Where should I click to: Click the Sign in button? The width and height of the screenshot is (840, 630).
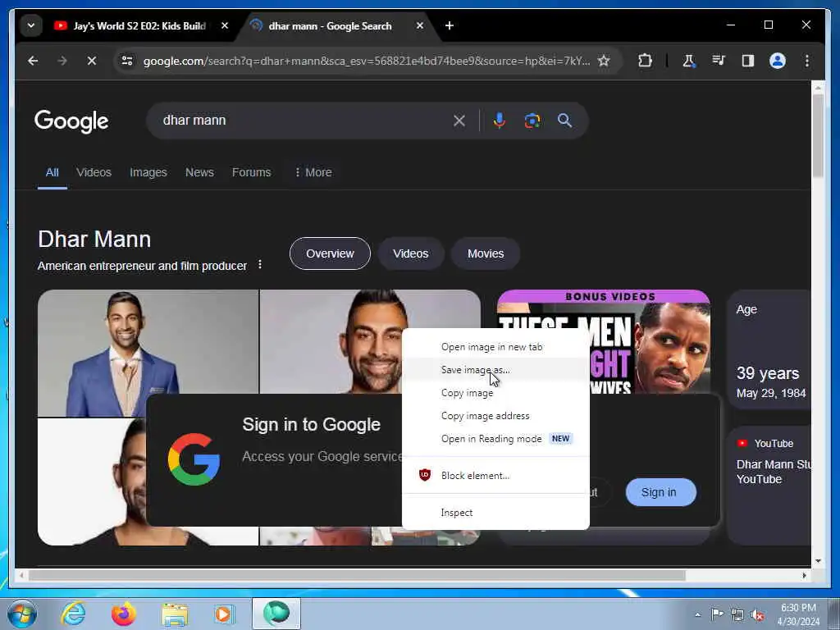660,492
